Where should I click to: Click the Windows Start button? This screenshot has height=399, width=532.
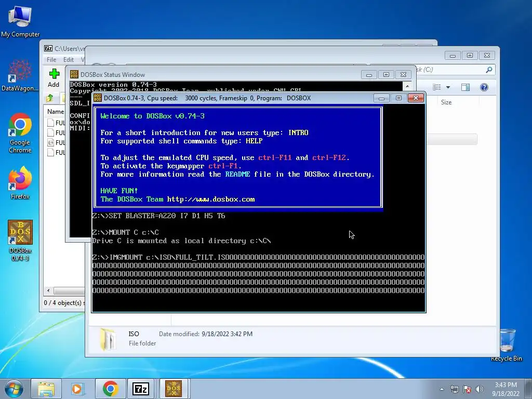pos(14,389)
